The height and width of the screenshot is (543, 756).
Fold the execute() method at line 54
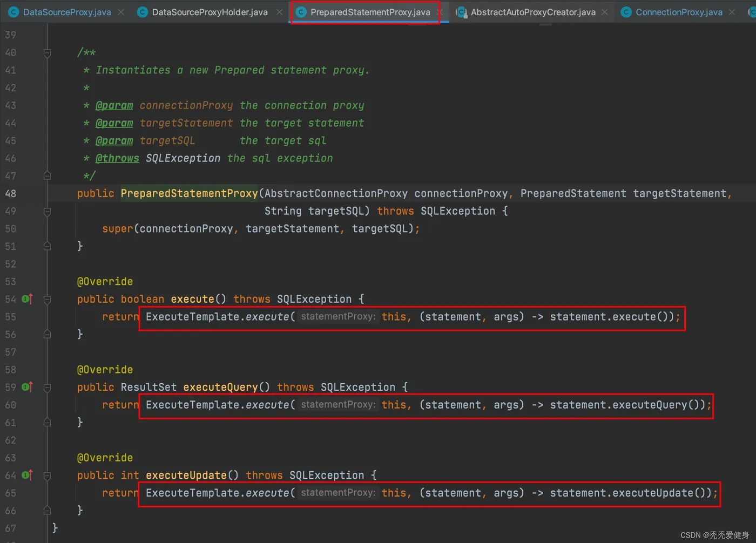[47, 299]
